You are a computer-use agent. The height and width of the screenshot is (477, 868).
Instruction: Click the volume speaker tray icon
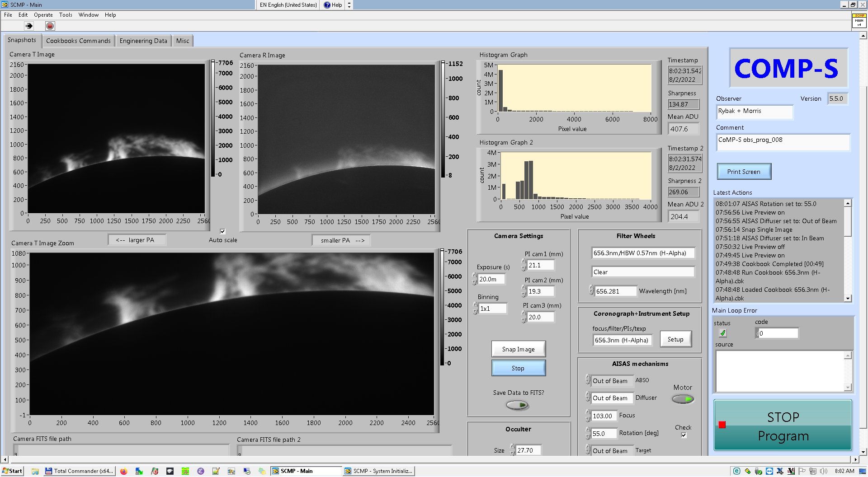coord(823,471)
